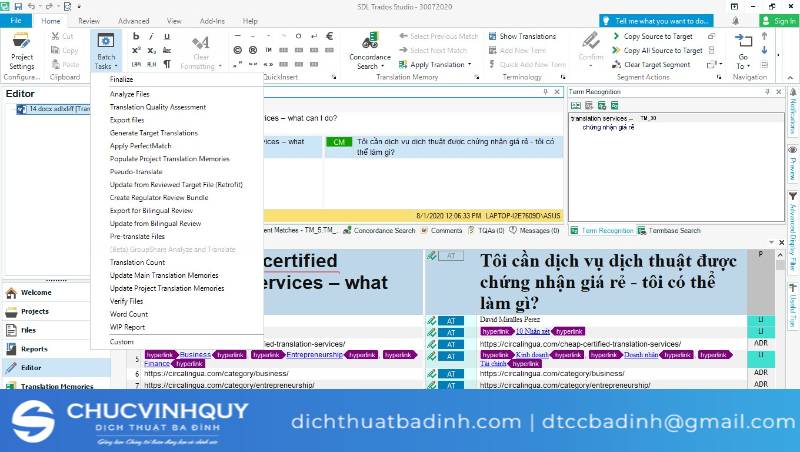Toggle italic formatting

(x=152, y=36)
